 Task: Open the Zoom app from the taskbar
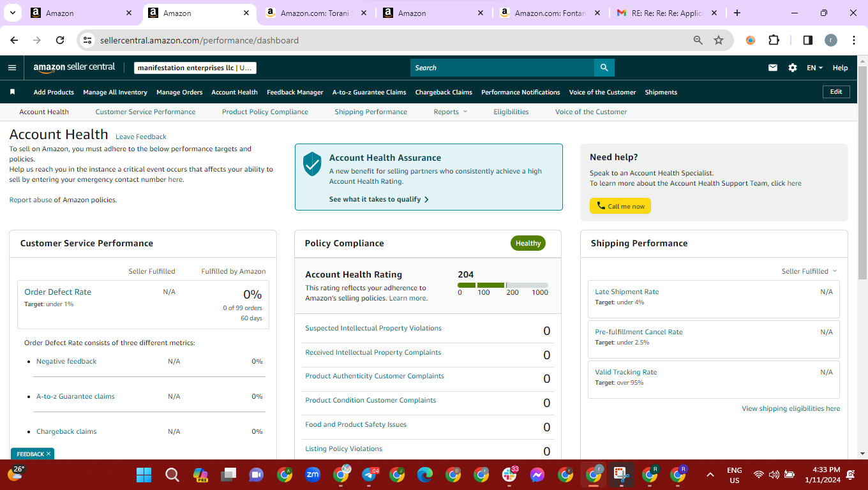[313, 475]
